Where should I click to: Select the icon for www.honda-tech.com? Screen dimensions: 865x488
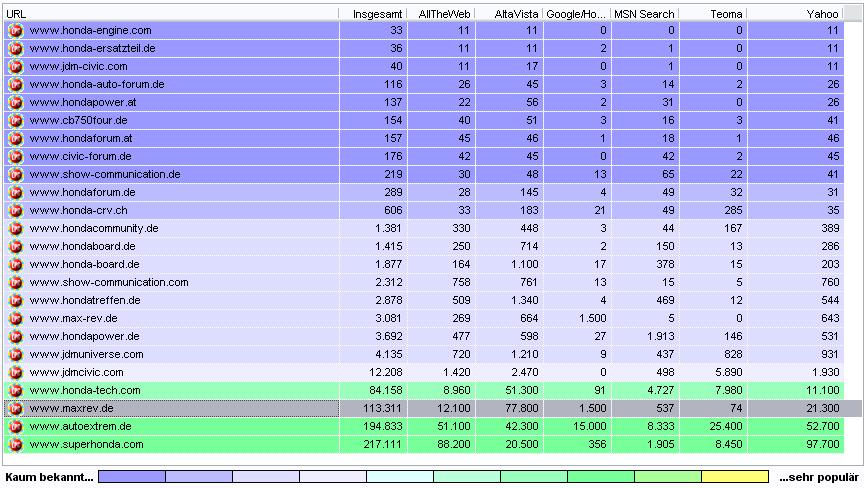coord(15,391)
